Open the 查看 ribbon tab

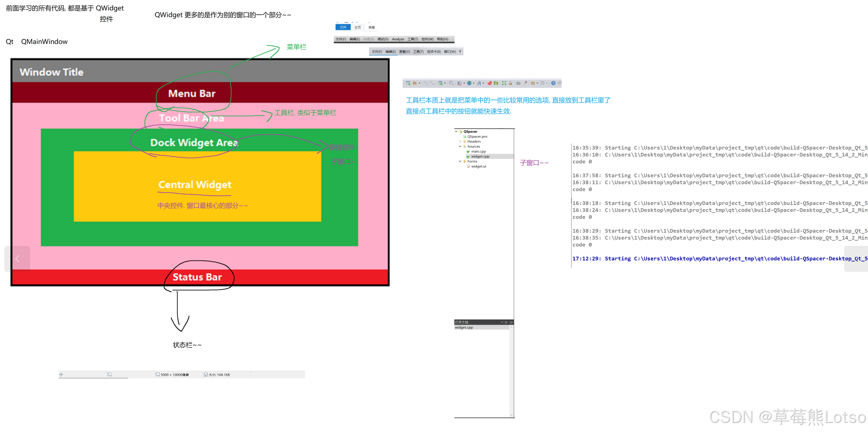(x=372, y=27)
